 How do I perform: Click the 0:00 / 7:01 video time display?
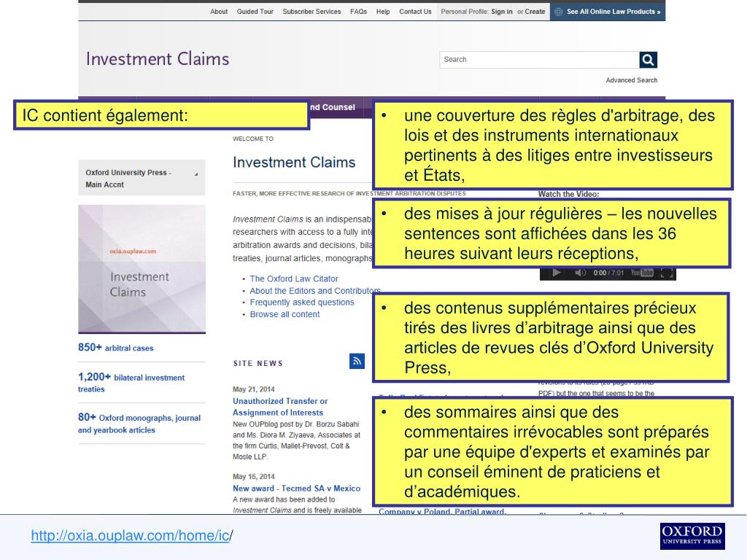click(608, 273)
